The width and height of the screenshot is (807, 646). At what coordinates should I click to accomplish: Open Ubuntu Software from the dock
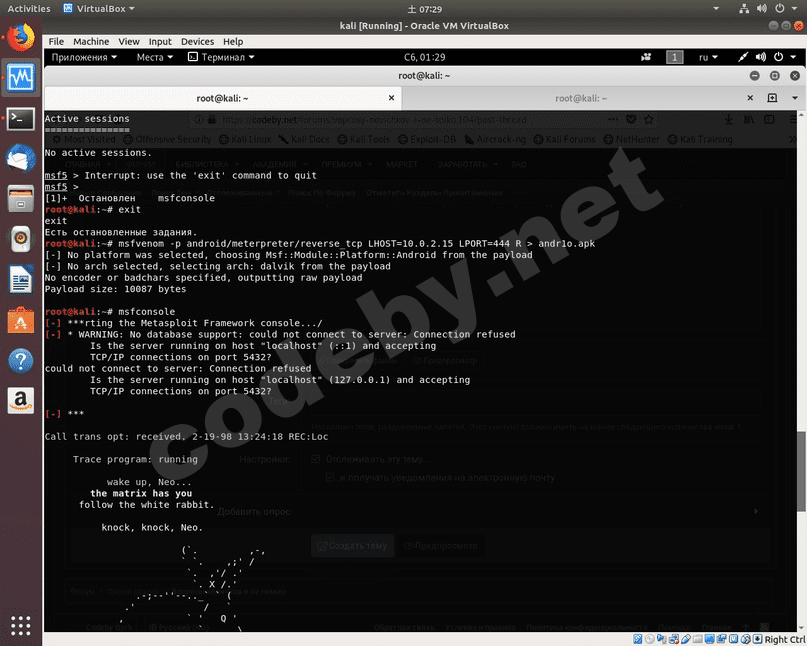[x=21, y=320]
